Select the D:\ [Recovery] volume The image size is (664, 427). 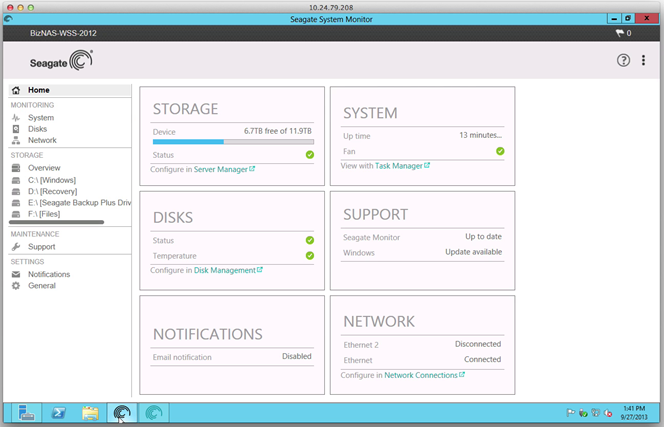pyautogui.click(x=53, y=191)
